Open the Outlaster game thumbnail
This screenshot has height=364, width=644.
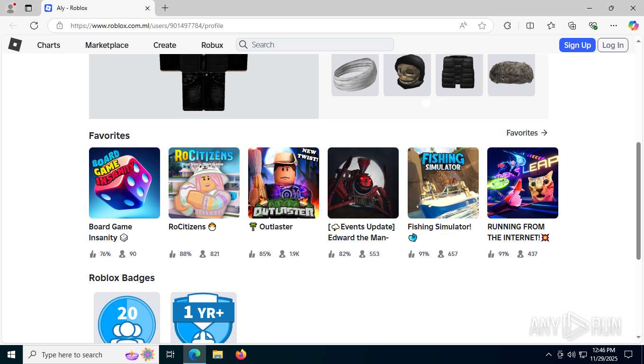click(x=284, y=183)
